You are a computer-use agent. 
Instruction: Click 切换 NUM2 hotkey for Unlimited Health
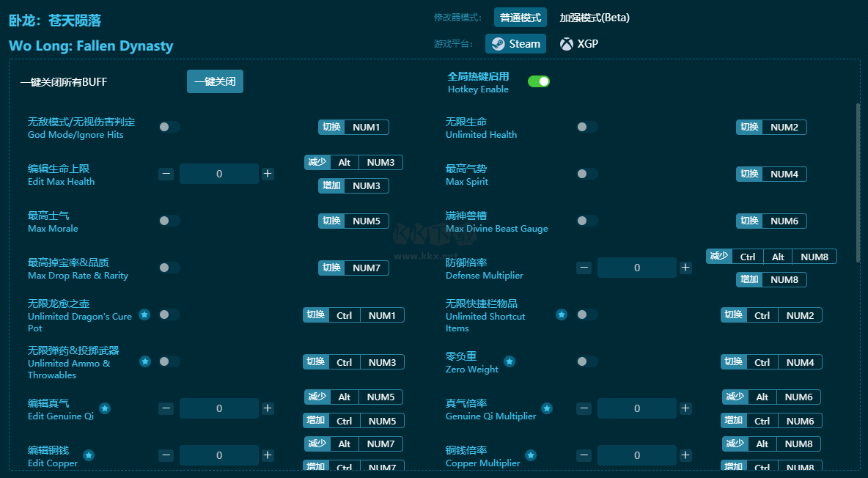pos(771,128)
